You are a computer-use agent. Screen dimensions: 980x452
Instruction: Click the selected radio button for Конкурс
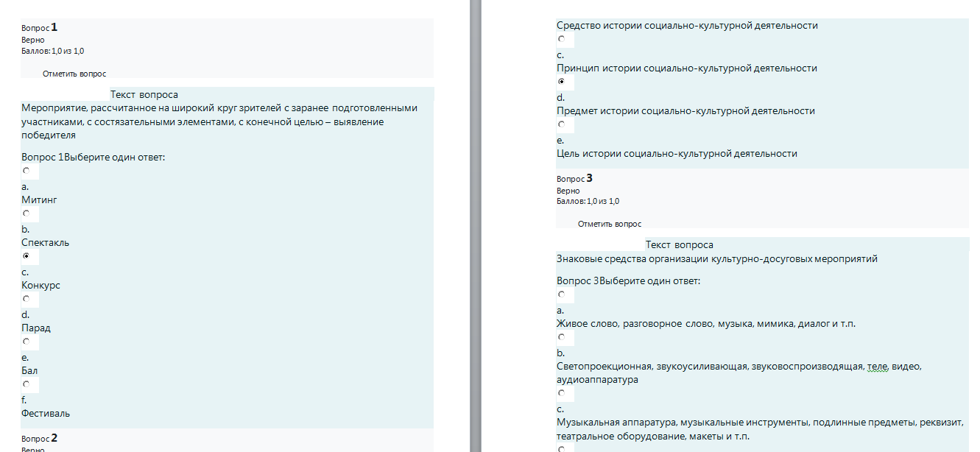(x=26, y=256)
